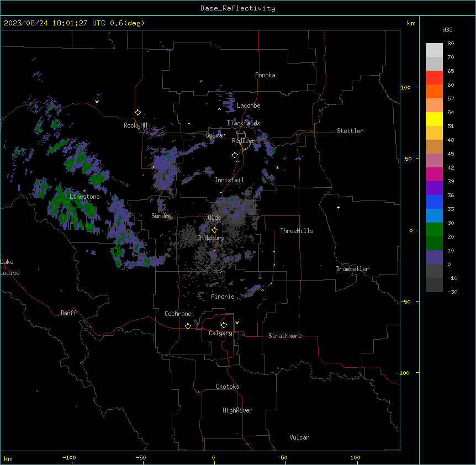This screenshot has width=476, height=465.
Task: Click the yellow V marker east of Calgary
Action: click(x=237, y=323)
